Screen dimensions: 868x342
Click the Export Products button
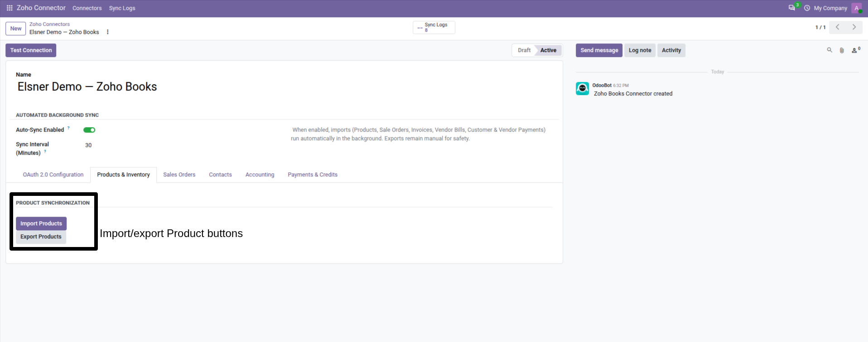[41, 237]
